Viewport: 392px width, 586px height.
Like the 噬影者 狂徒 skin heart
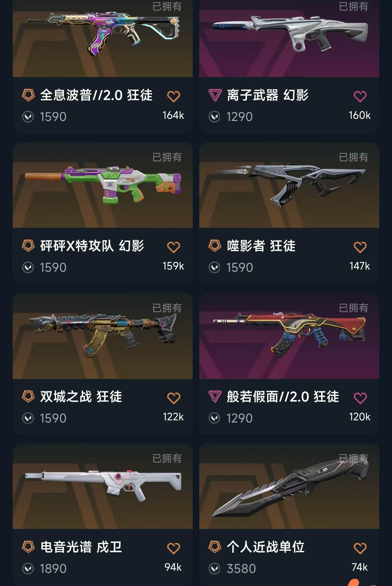360,247
